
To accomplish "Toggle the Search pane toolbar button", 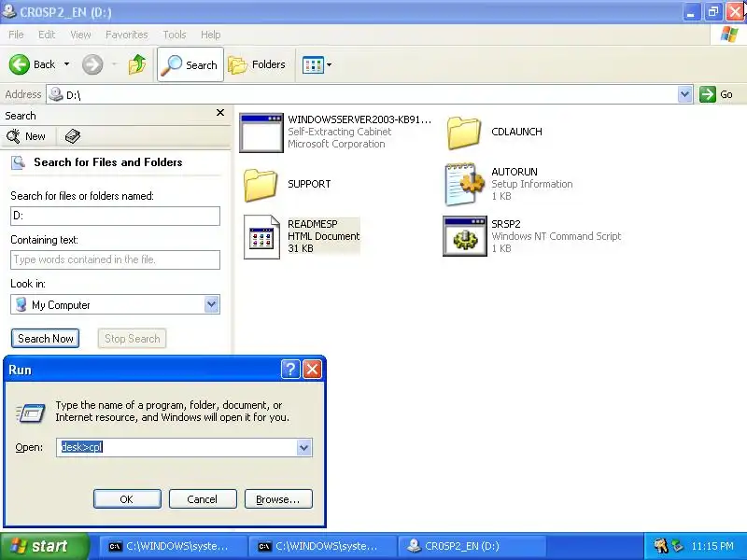I will 190,64.
